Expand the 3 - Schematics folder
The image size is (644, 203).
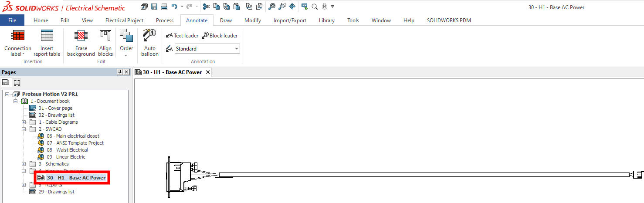point(24,164)
